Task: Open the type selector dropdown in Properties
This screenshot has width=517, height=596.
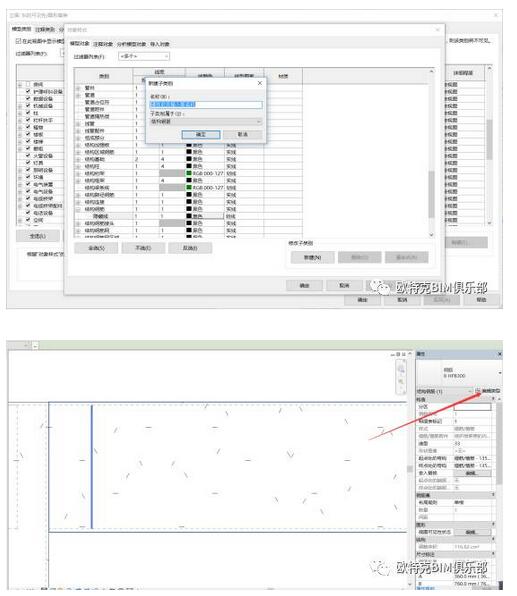Action: point(500,373)
